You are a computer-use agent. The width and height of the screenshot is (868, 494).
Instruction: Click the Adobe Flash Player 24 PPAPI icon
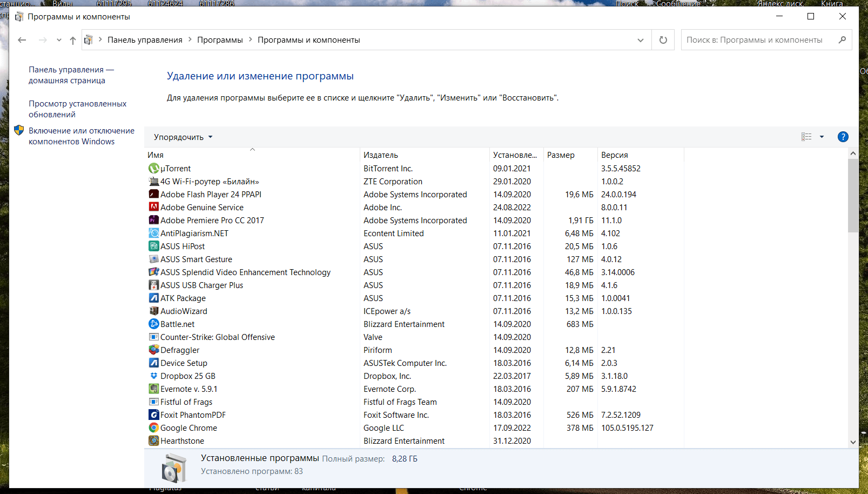(x=154, y=195)
